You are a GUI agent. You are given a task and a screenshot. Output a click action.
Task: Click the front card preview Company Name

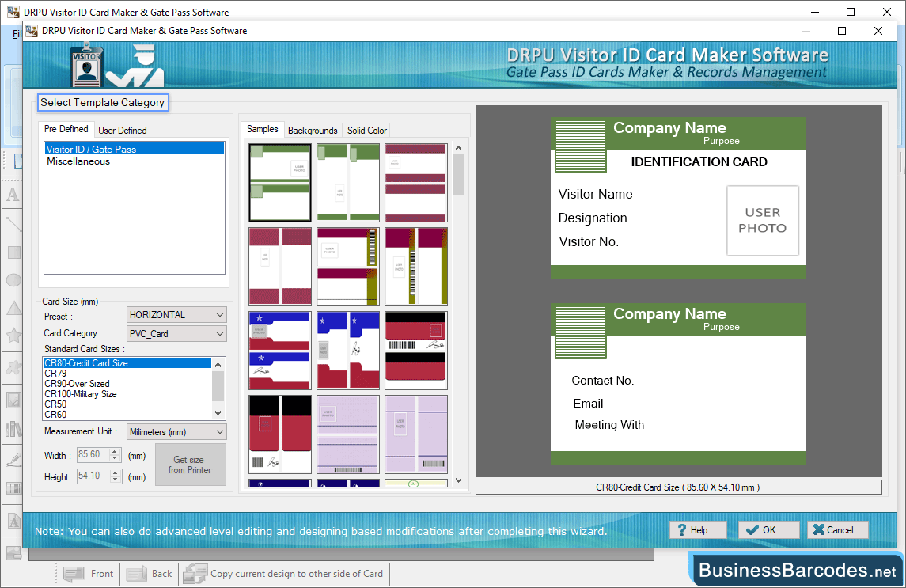669,127
